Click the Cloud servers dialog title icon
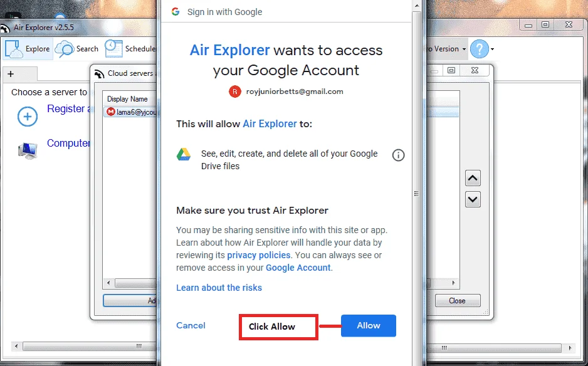Image resolution: width=588 pixels, height=366 pixels. click(99, 74)
